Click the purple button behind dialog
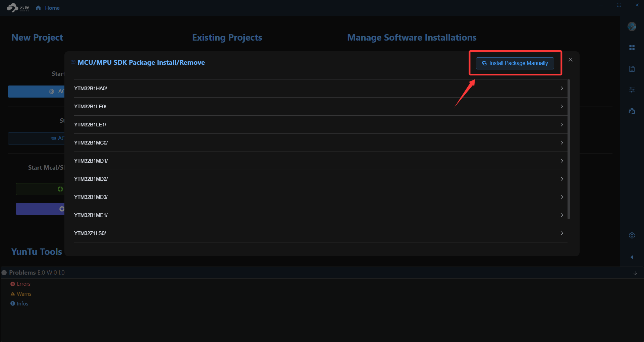The image size is (644, 342). pos(40,209)
